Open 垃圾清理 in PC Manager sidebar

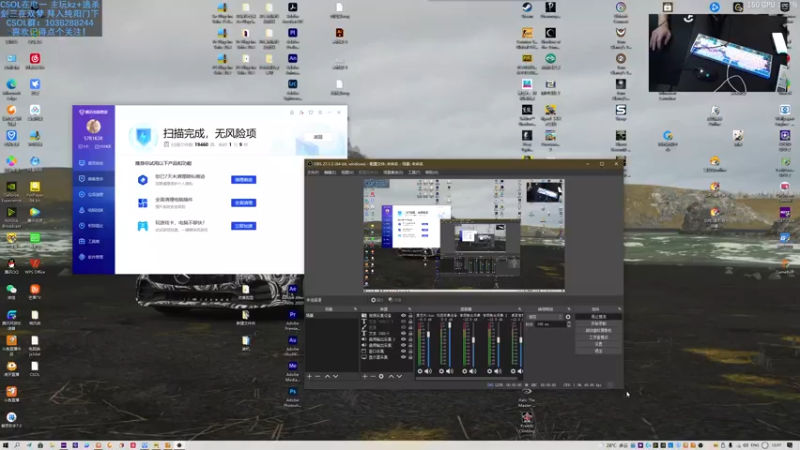point(93,194)
